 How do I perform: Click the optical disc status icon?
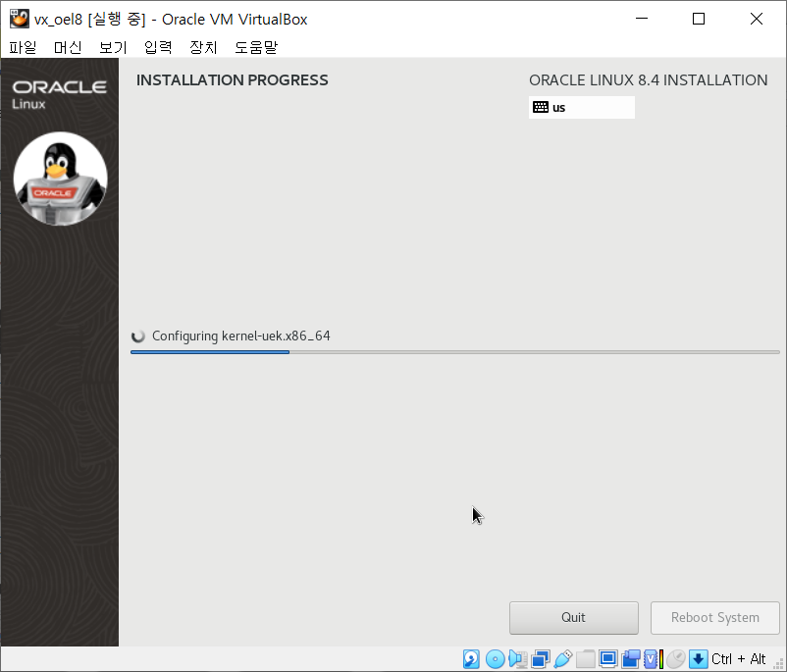pyautogui.click(x=495, y=659)
